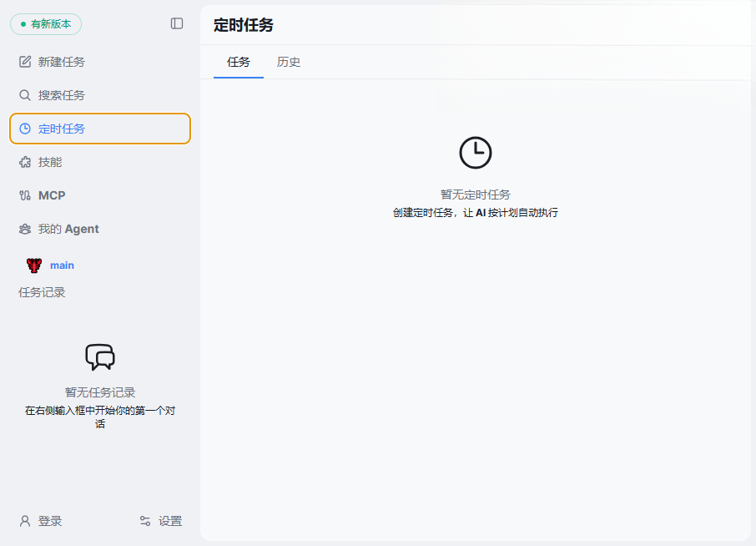Collapse the sidebar with the panel icon
Viewport: 756px width, 546px height.
177,23
